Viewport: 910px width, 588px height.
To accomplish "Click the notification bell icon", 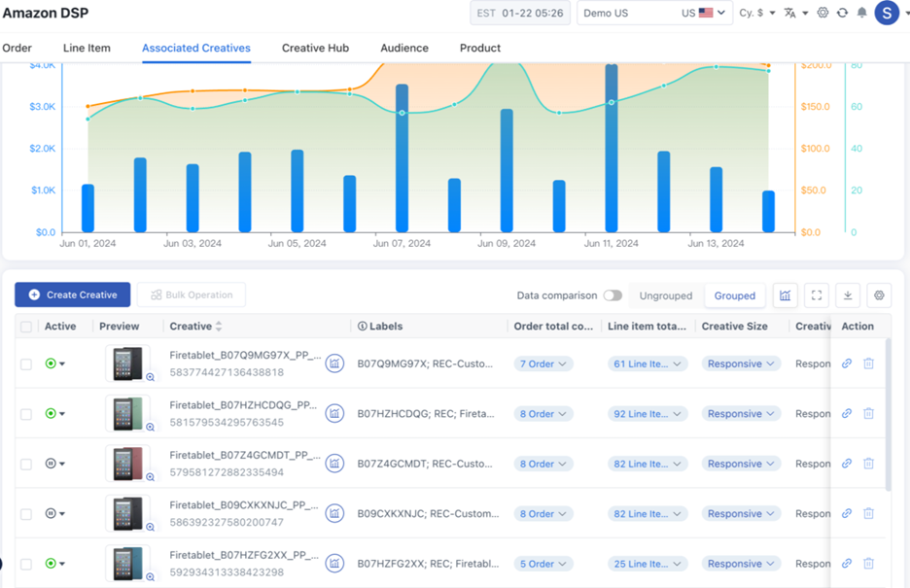I will pos(861,14).
